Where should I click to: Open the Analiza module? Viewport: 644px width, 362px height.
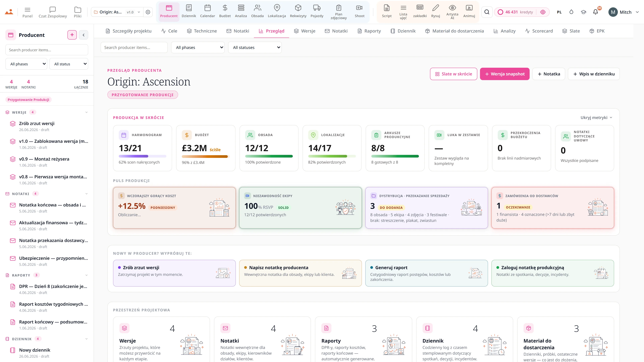pyautogui.click(x=241, y=12)
